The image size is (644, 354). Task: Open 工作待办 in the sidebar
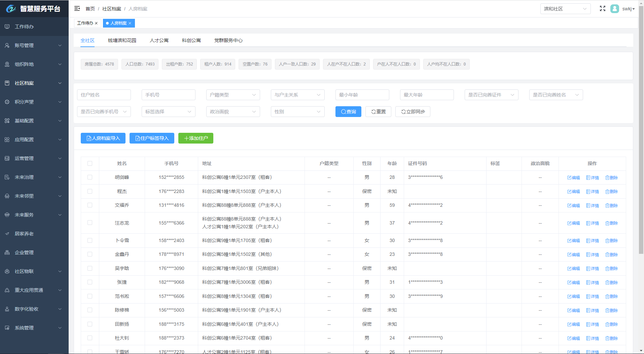pyautogui.click(x=34, y=27)
